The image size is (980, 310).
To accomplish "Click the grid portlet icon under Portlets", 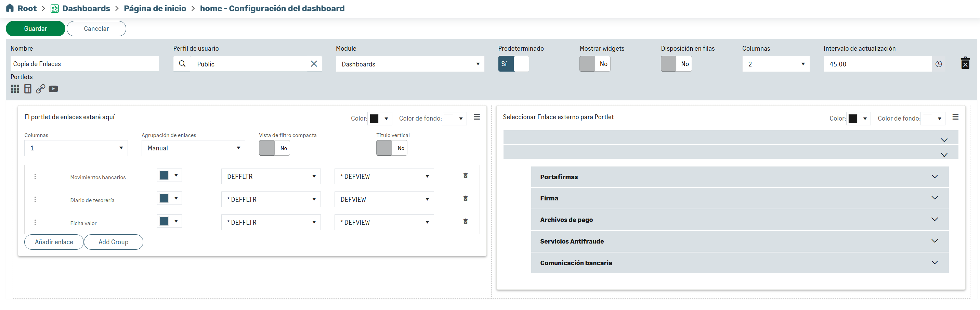I will (x=15, y=89).
